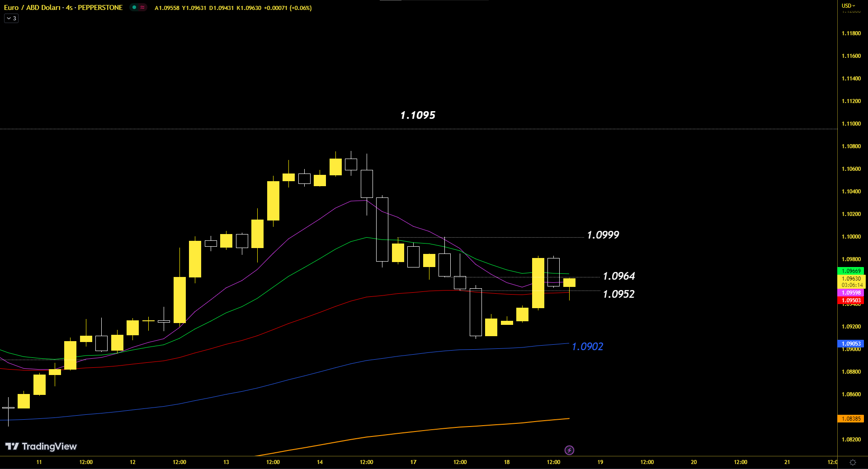Expand the collapsed indicators legend showing 3
Screen dimensions: 868x469
coord(11,19)
